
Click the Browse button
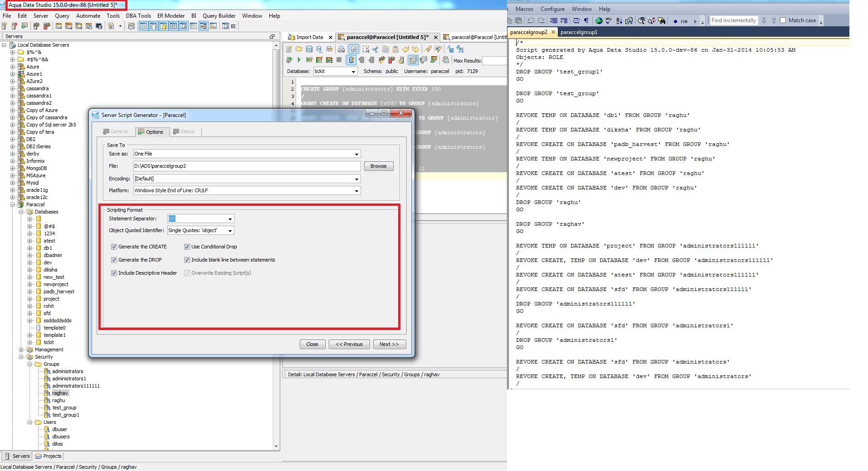(x=378, y=166)
